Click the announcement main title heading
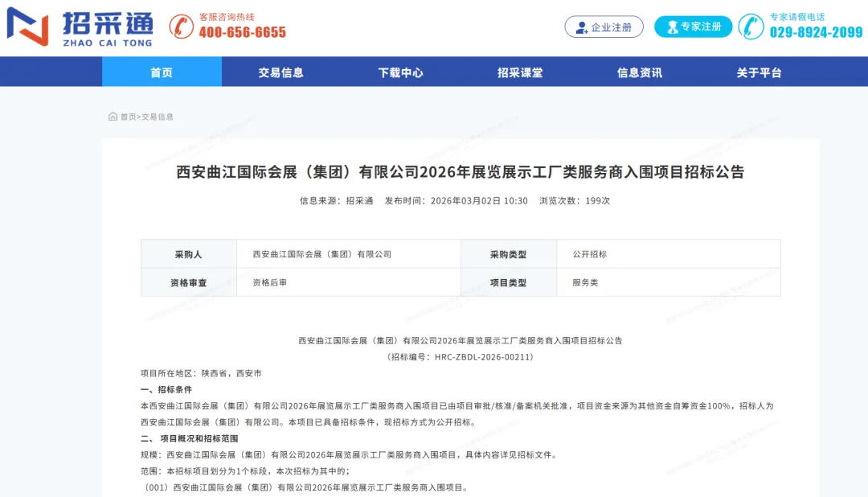Image resolution: width=868 pixels, height=497 pixels. coord(461,172)
